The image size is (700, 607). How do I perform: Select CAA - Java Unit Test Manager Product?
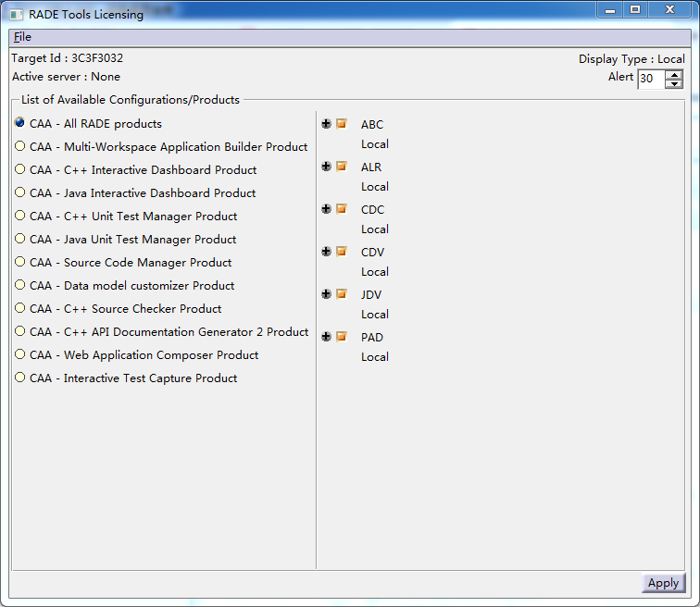125,239
